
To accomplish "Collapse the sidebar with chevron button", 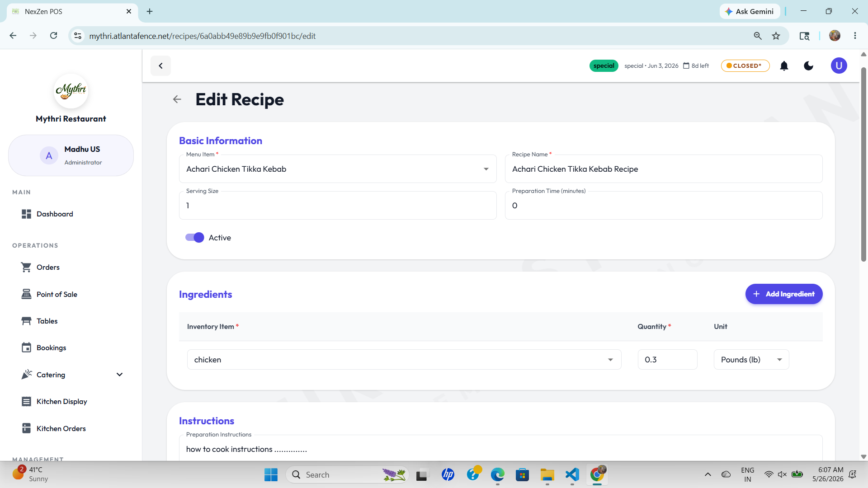I will tap(160, 66).
